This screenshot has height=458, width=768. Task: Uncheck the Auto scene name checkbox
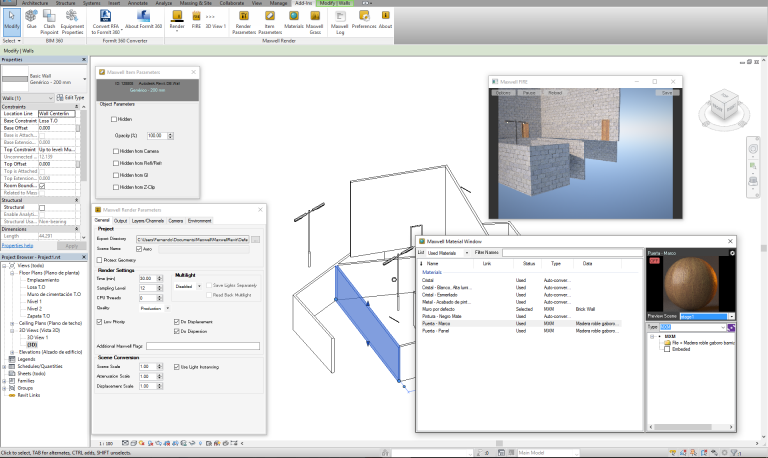coord(139,249)
